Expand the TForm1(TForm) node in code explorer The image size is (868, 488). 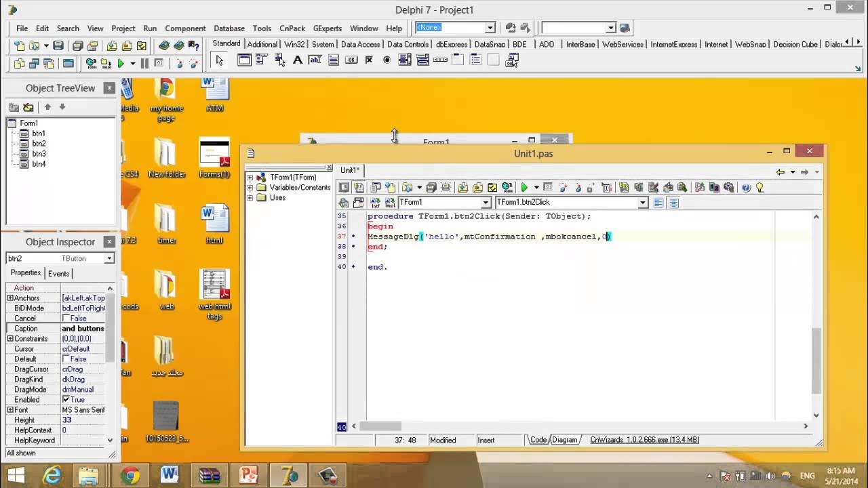click(x=250, y=178)
